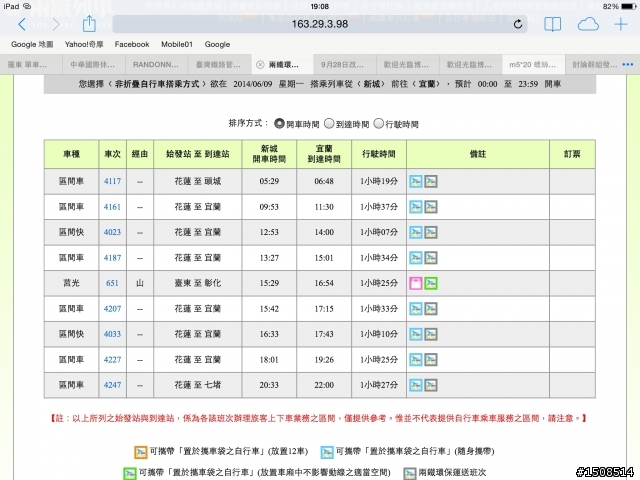Click blue bike-bag icon in train 4161 row
Viewport: 640px width, 480px height.
coord(416,207)
